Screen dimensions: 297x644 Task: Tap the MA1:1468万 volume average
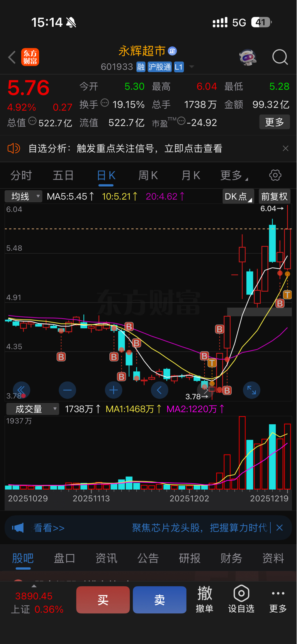[x=134, y=409]
